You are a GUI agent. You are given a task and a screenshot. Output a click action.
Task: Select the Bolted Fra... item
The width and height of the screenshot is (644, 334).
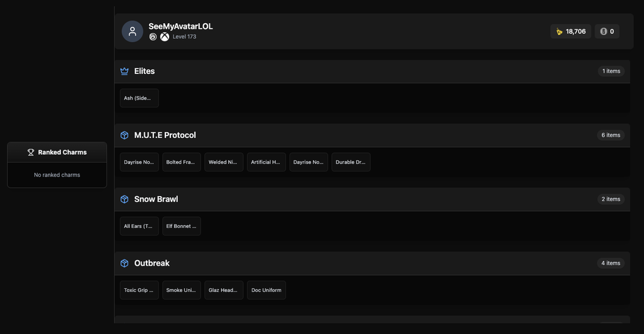(182, 162)
